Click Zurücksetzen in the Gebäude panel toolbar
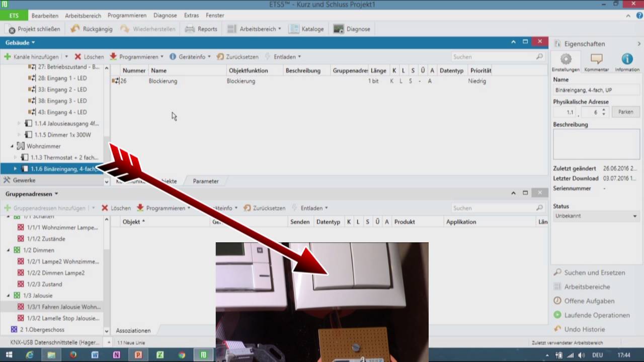644x362 pixels. 237,57
